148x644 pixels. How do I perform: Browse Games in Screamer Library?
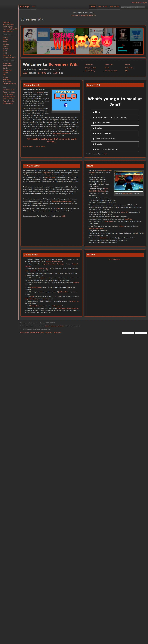point(6,72)
